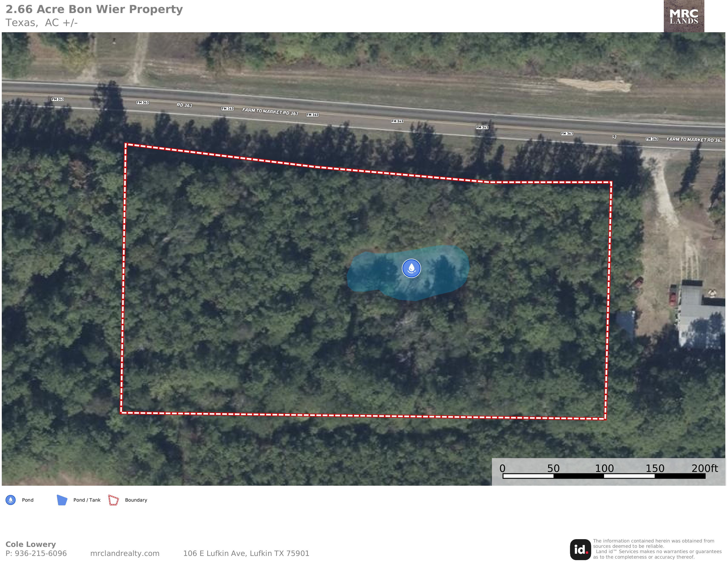Click the Pond / Tank legend label
728x563 pixels.
pyautogui.click(x=87, y=500)
